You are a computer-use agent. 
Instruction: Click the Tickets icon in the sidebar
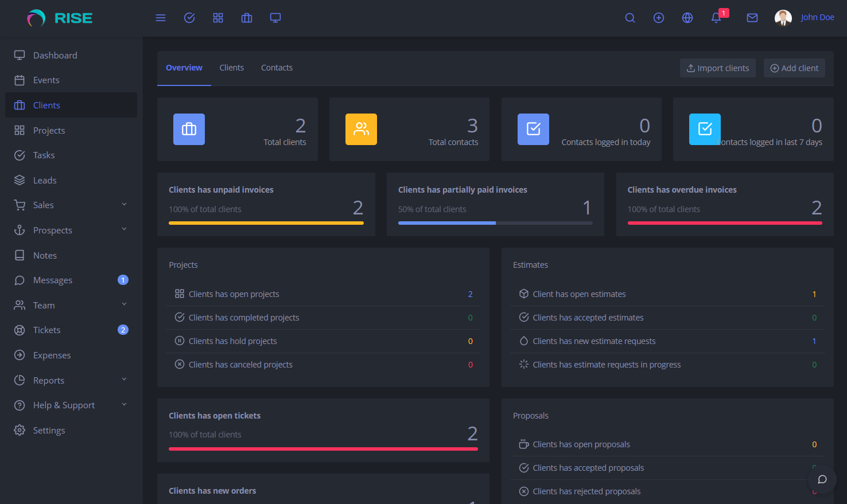tap(19, 330)
